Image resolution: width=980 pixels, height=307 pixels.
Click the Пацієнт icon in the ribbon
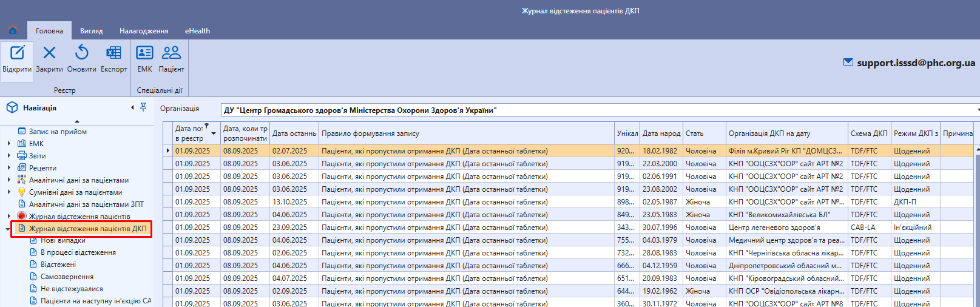[x=171, y=53]
